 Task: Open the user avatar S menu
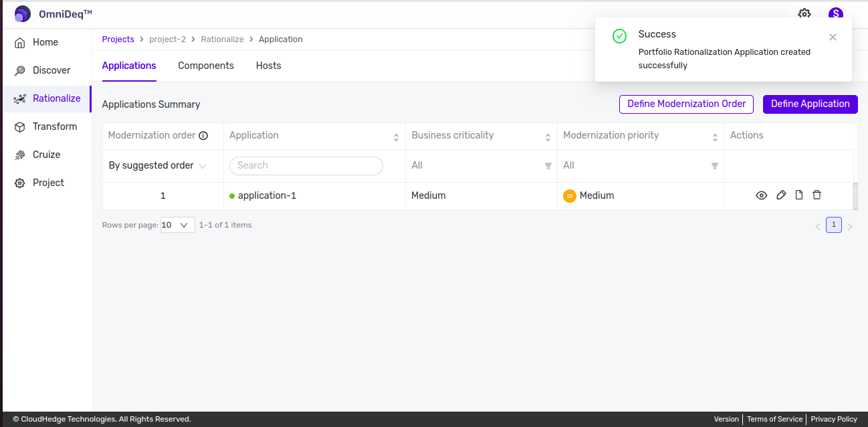coord(835,14)
